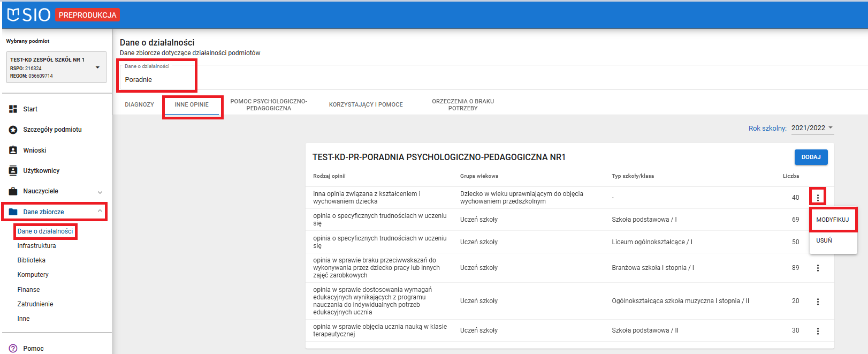Click the 'Ogólnokształcąca szkoła muzyczna I stopnia / II' cell

pos(680,301)
